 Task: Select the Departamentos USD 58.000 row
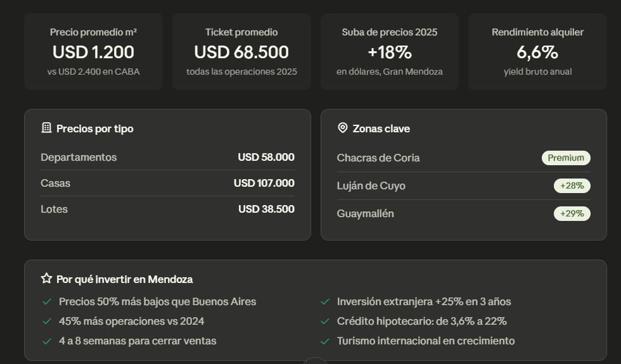[167, 157]
